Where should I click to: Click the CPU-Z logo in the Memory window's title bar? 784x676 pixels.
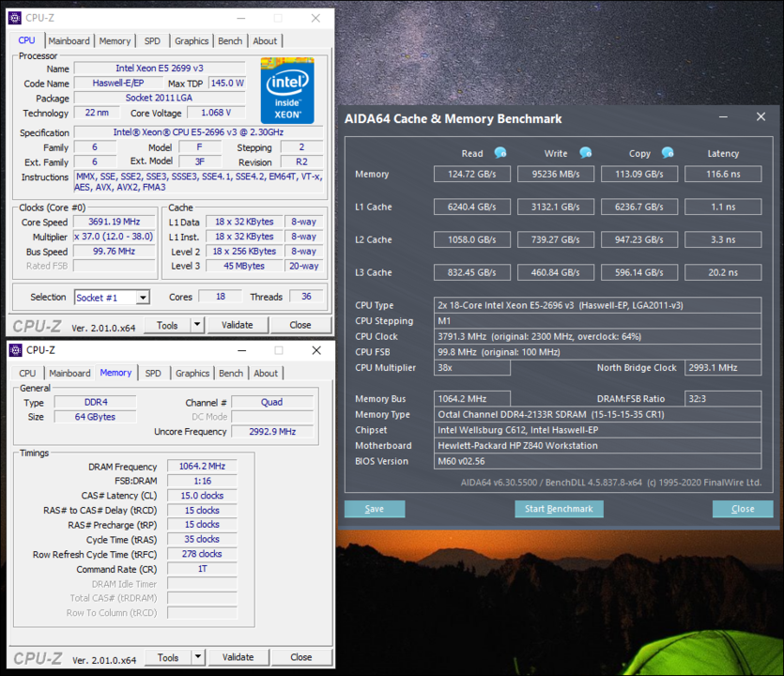tap(14, 349)
